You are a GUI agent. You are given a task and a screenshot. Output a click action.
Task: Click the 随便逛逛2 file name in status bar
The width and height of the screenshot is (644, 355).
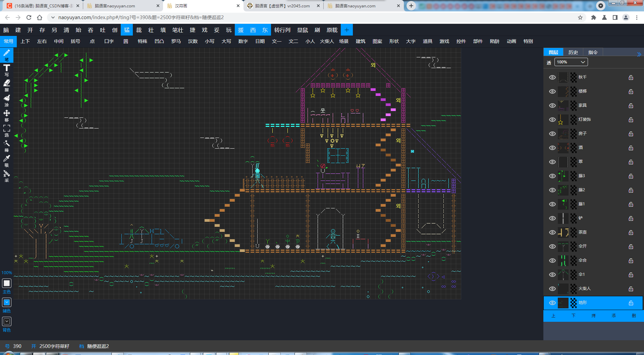[98, 346]
